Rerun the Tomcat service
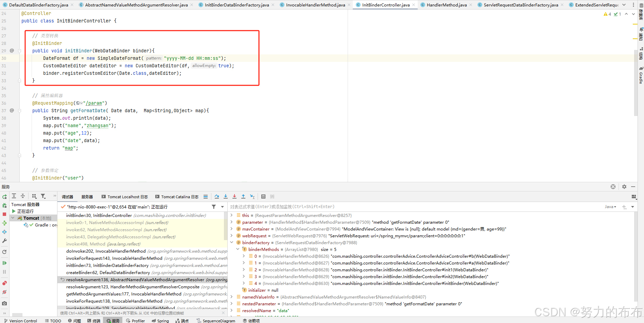 [x=4, y=197]
